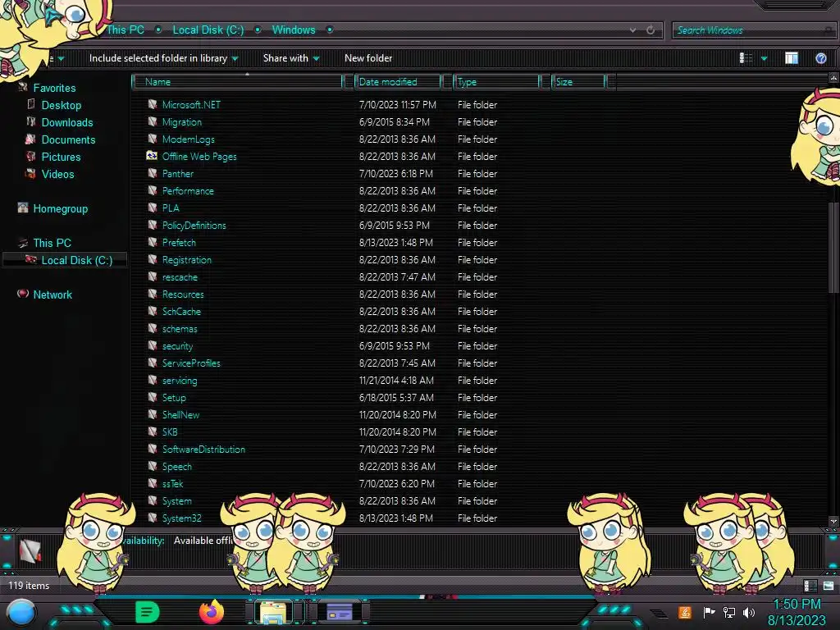Switch to large icons view in status bar

pyautogui.click(x=829, y=586)
